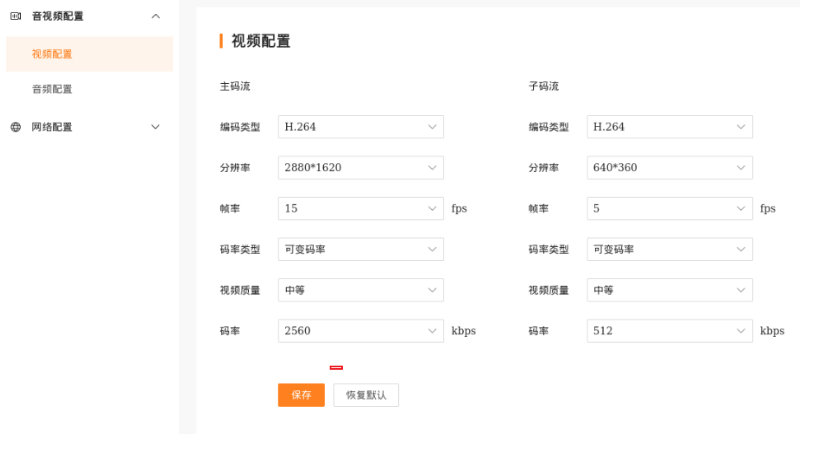The width and height of the screenshot is (838, 455).
Task: Click the 保存 button
Action: click(301, 395)
